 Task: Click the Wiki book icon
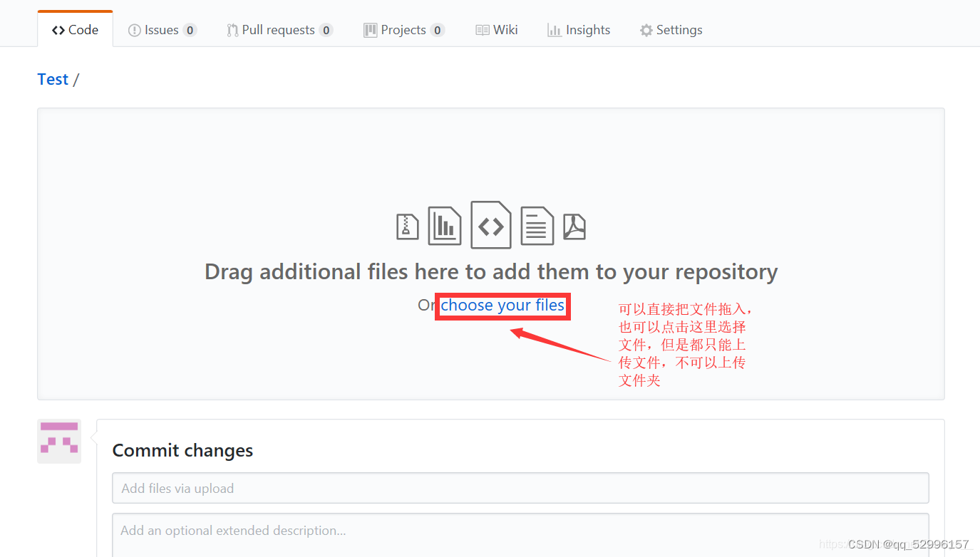pos(483,30)
